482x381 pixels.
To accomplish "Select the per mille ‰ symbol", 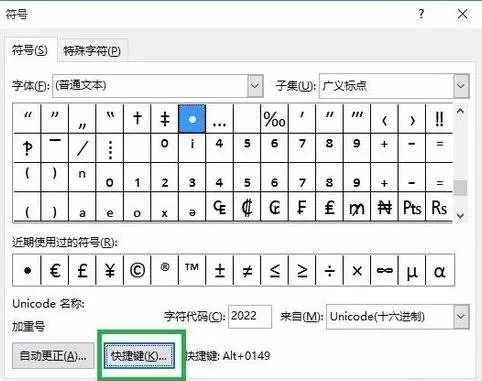I will click(x=274, y=119).
